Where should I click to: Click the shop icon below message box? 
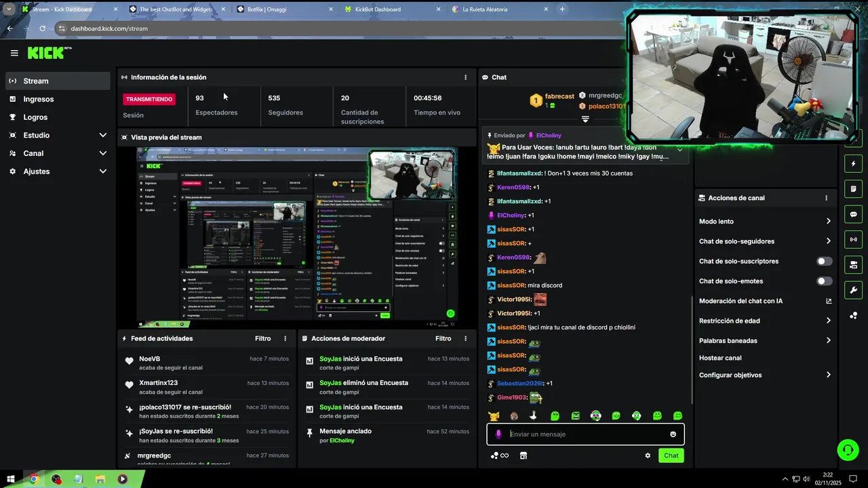click(x=523, y=455)
